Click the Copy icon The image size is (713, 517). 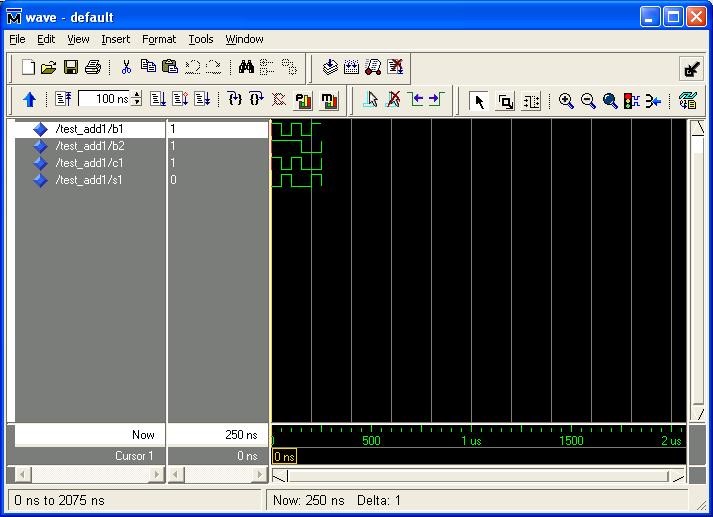(x=148, y=66)
